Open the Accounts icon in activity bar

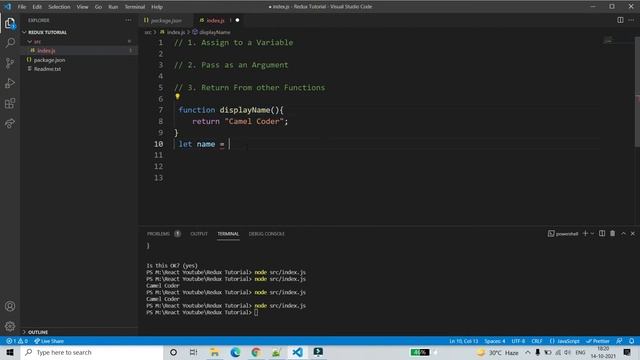point(10,306)
